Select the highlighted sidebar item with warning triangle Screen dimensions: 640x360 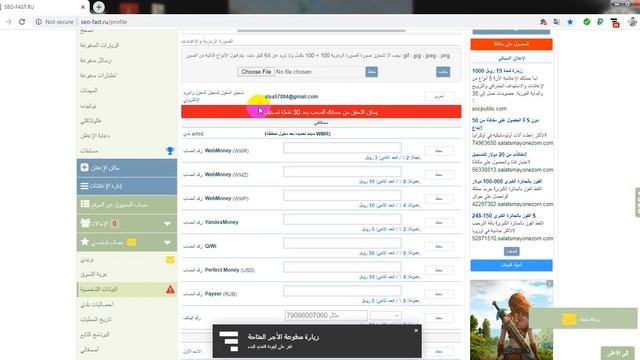[127, 289]
